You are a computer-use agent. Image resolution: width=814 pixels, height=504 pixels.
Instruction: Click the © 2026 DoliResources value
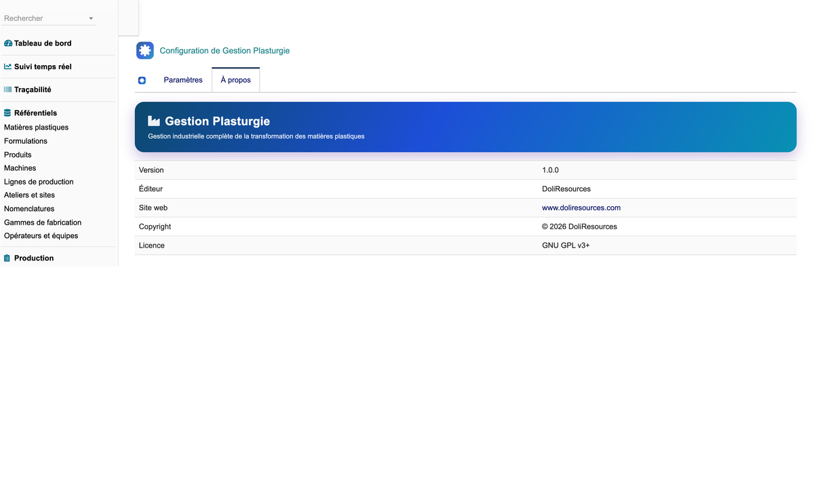coord(579,227)
